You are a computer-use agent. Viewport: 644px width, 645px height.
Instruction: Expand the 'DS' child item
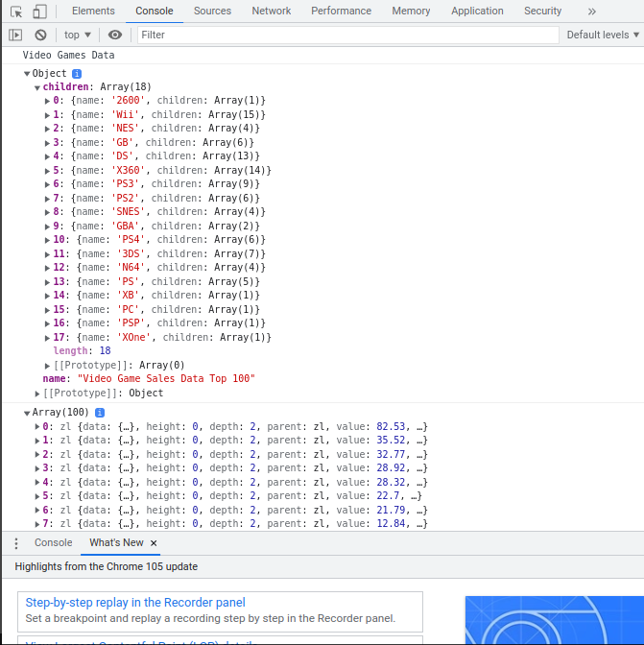point(47,156)
